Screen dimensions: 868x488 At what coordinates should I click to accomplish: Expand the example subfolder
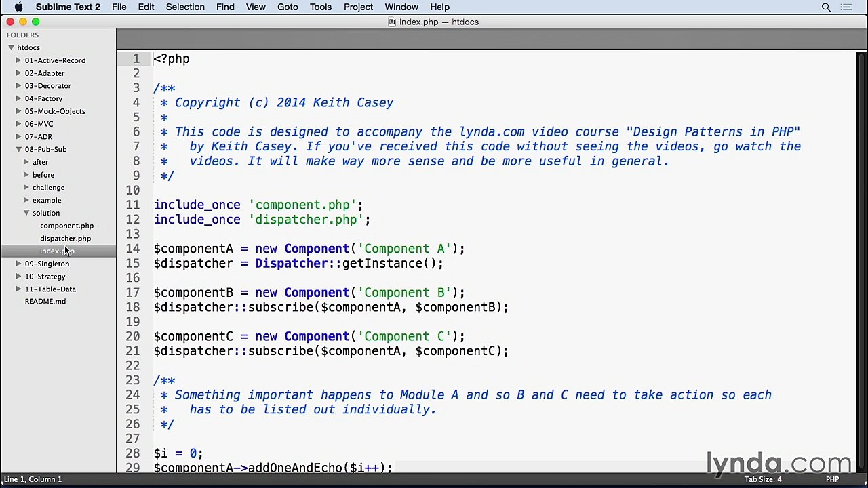tap(26, 200)
